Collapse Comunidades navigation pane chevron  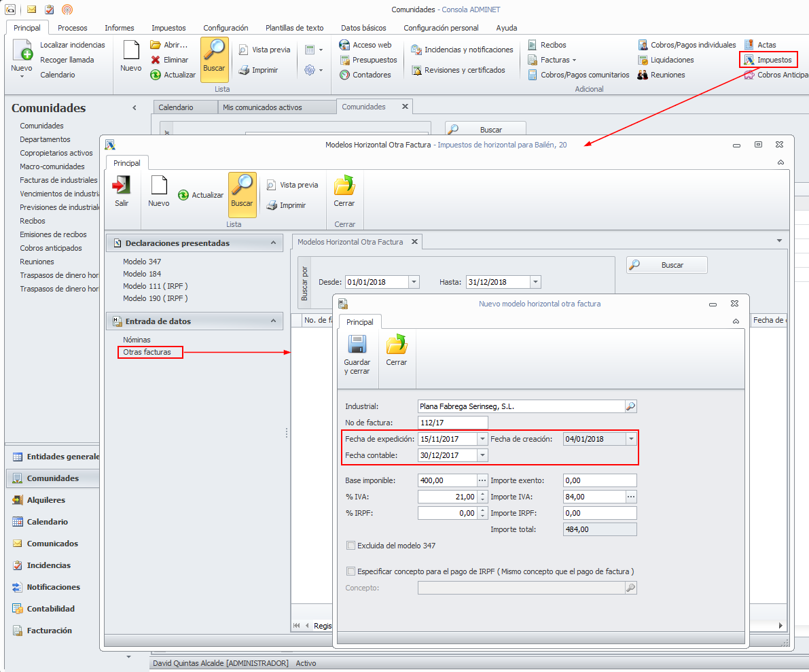(134, 108)
